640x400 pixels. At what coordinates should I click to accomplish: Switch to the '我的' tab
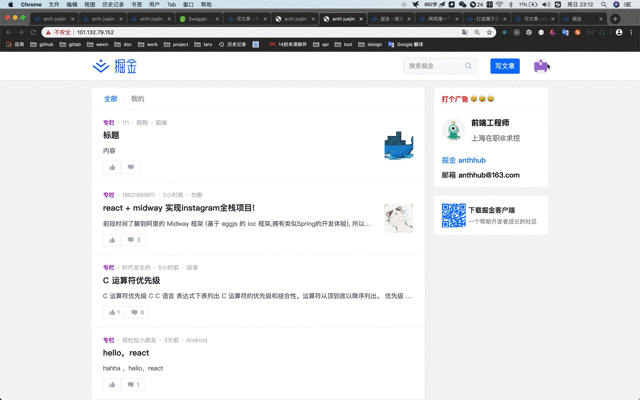coord(138,99)
